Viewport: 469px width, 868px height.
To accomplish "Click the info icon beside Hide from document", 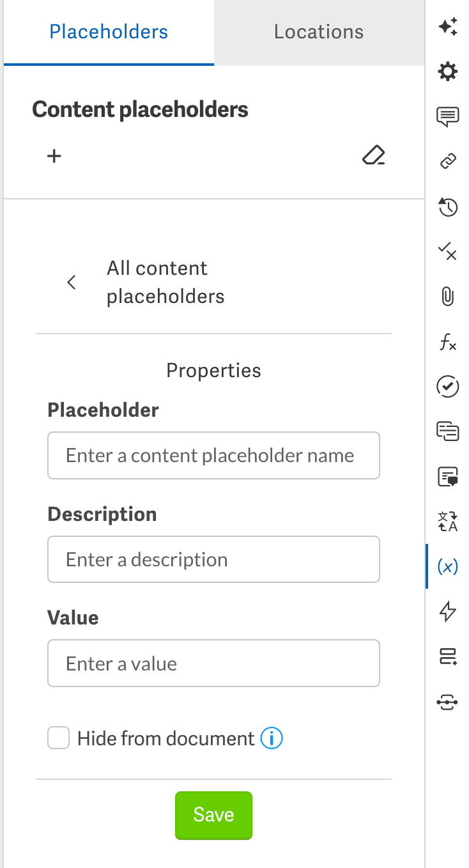I will point(272,739).
